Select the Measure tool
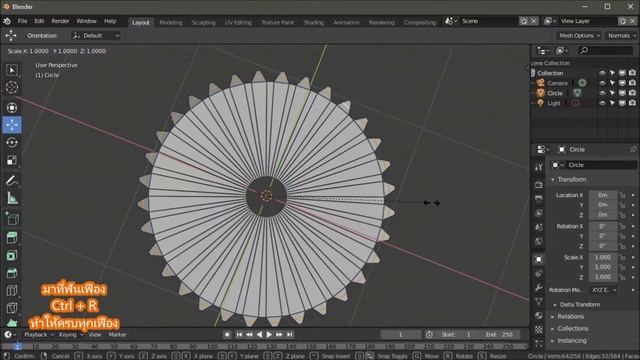 click(12, 198)
